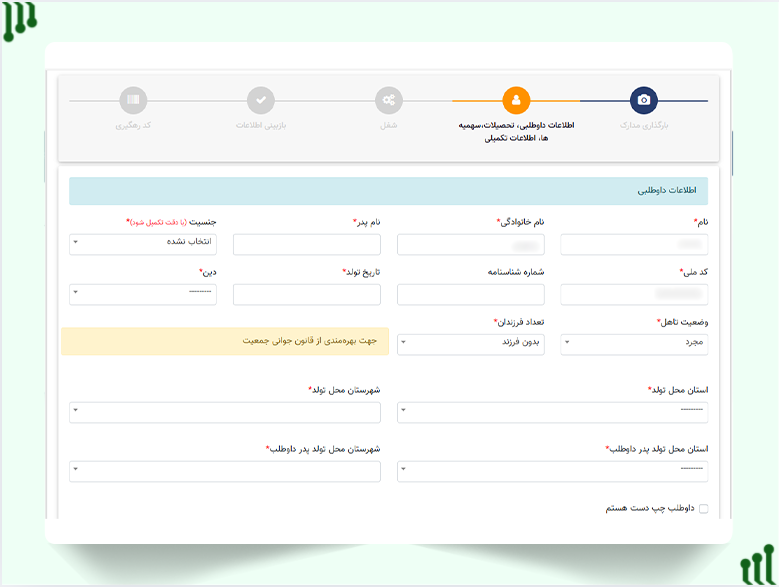Screen dimensions: 779x587
Task: Open the تعداد فرزندان dropdown
Action: click(470, 345)
